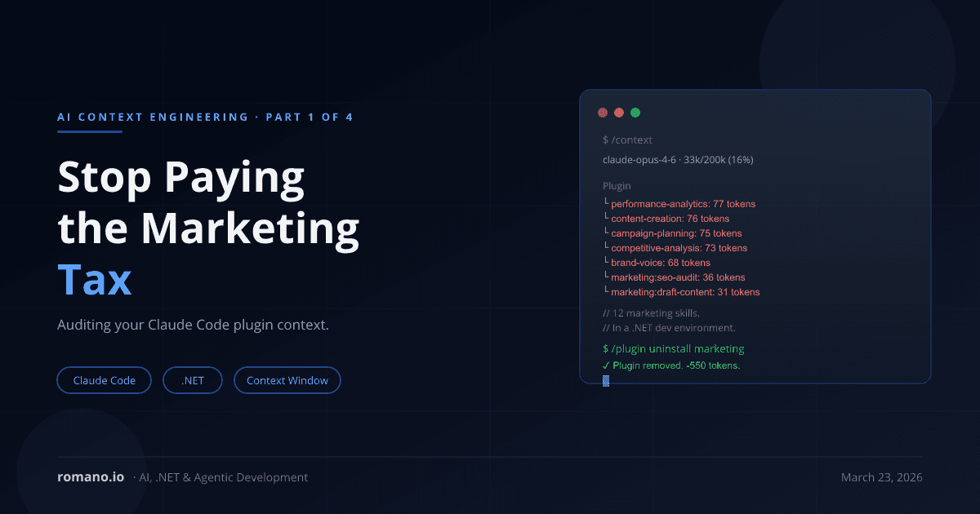Click the yellow minimize dot on the terminal
The width and height of the screenshot is (980, 514).
(x=619, y=113)
